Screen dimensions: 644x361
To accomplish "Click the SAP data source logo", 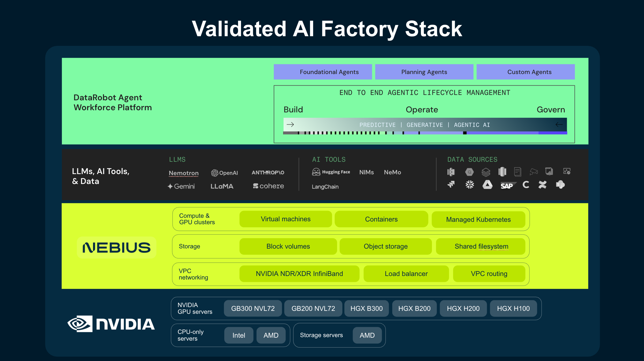I will tap(507, 186).
